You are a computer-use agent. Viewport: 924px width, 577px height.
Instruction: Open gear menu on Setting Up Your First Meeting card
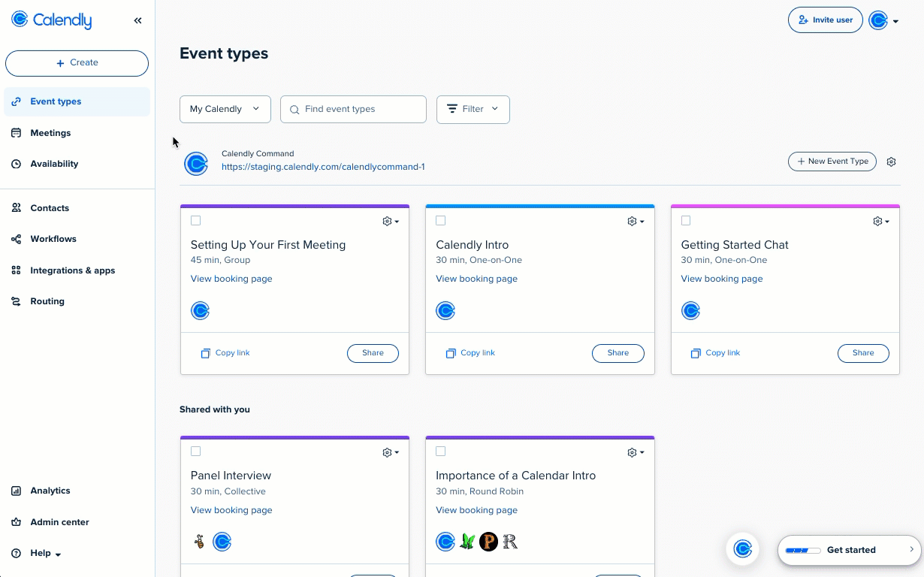tap(391, 222)
